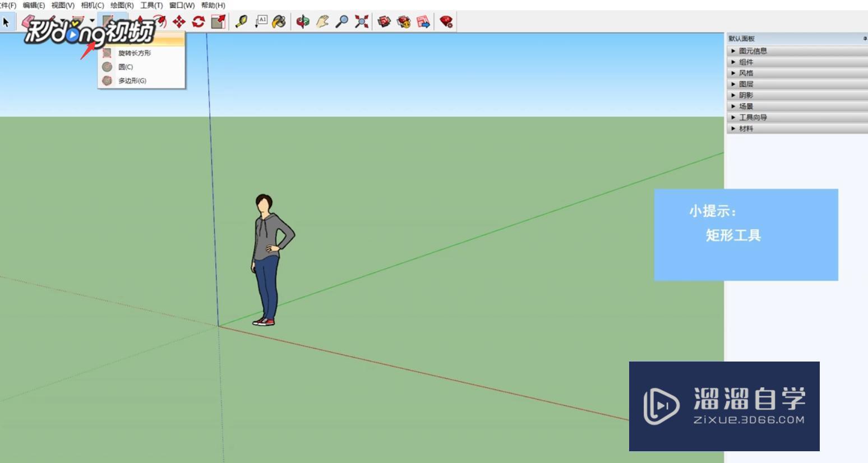Activate the Zoom magnifier tool
Viewport: 868px width, 463px height.
pyautogui.click(x=340, y=22)
